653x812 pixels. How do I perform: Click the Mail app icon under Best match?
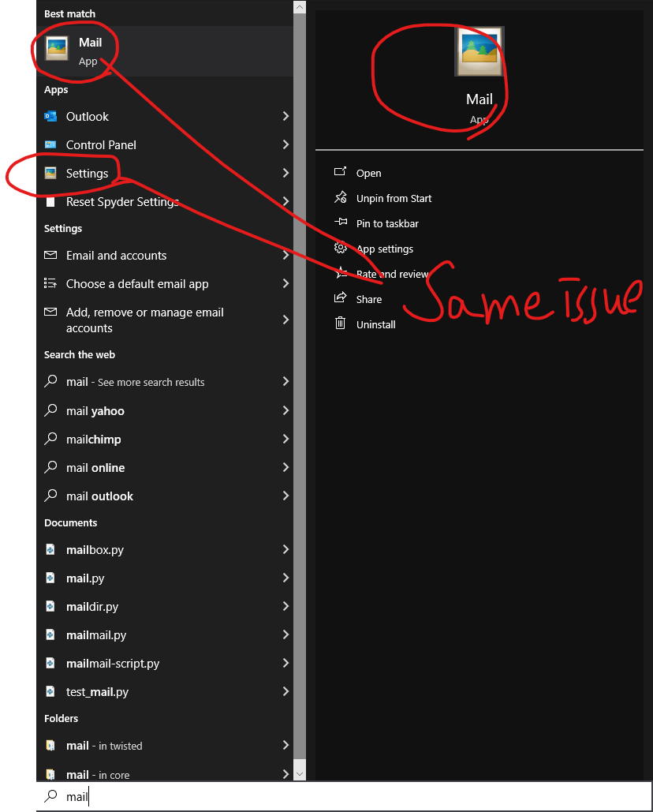[x=57, y=50]
